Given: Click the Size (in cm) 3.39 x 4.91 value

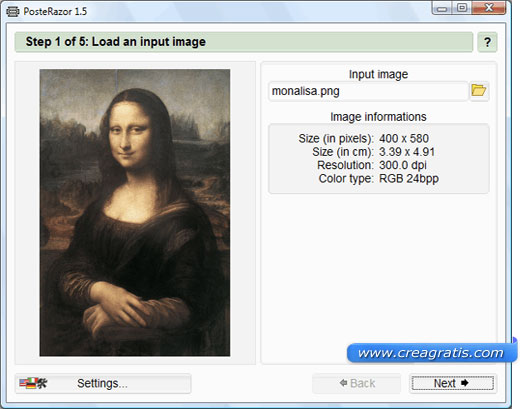Looking at the screenshot, I should (x=407, y=152).
